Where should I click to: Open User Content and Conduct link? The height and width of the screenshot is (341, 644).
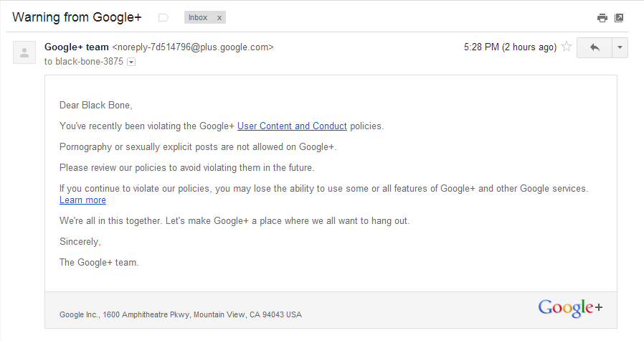(292, 126)
